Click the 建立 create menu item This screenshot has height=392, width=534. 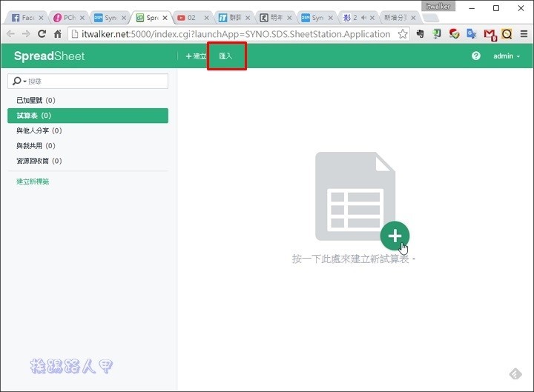tap(196, 56)
